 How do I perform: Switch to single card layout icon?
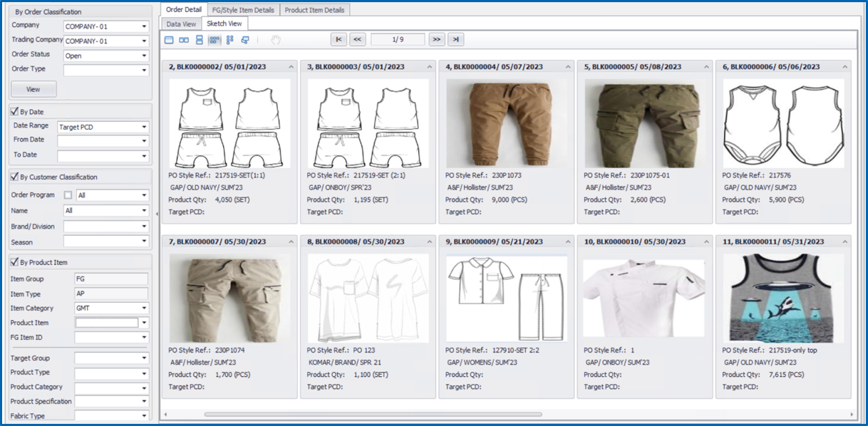point(169,40)
